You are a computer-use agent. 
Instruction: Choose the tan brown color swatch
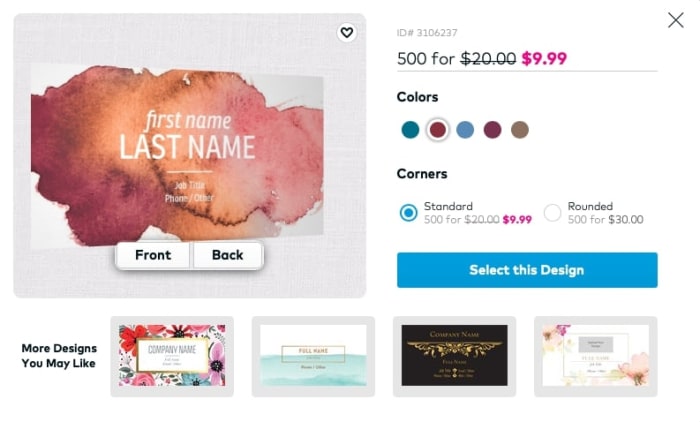[520, 129]
